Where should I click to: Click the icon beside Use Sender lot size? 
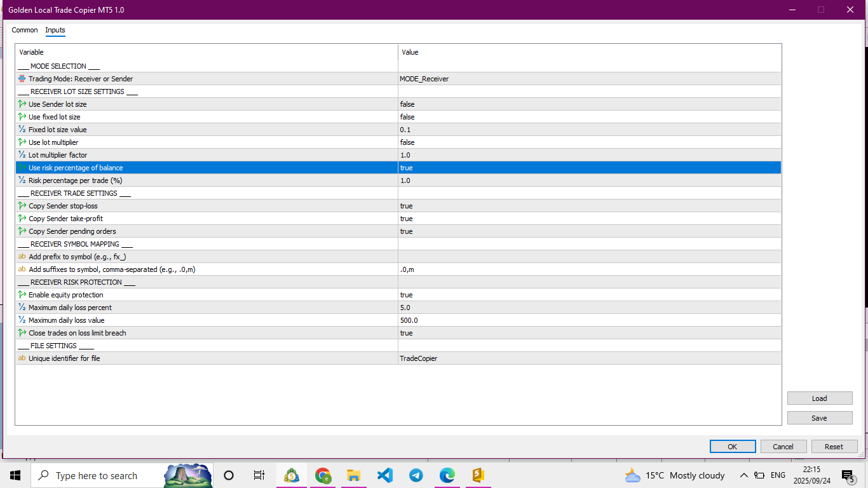tap(22, 104)
